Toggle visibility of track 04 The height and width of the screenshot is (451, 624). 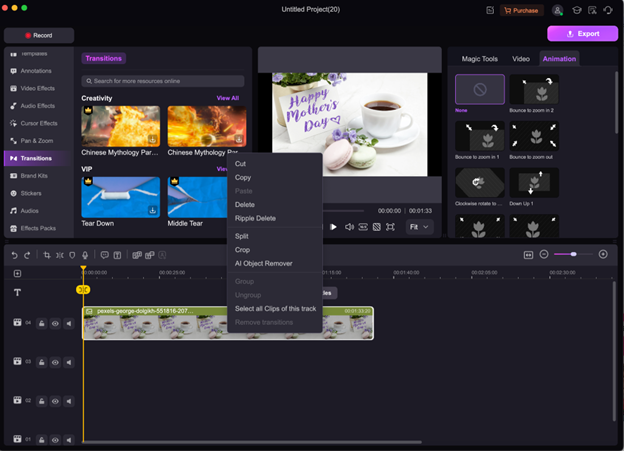coord(55,324)
